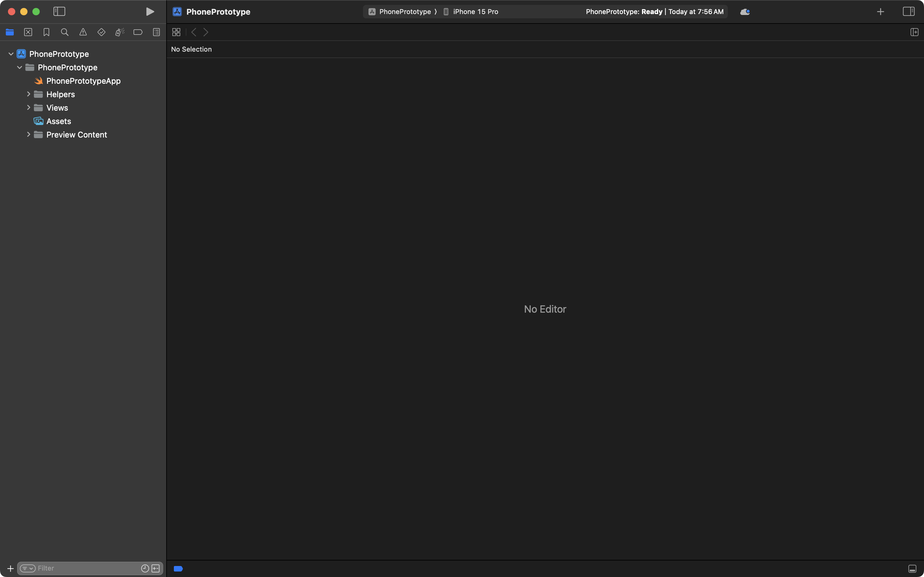This screenshot has width=924, height=577.
Task: Expand the Preview Content folder
Action: pos(29,135)
